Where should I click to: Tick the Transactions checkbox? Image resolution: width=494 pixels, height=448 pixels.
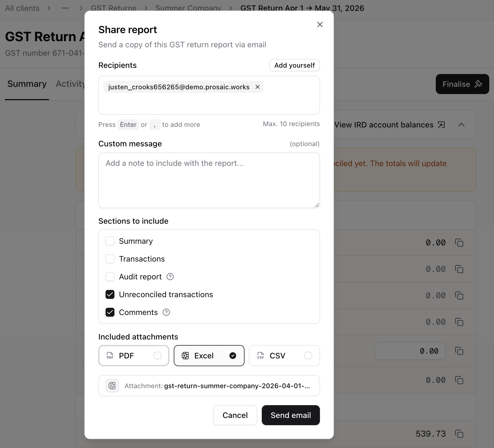click(x=110, y=259)
